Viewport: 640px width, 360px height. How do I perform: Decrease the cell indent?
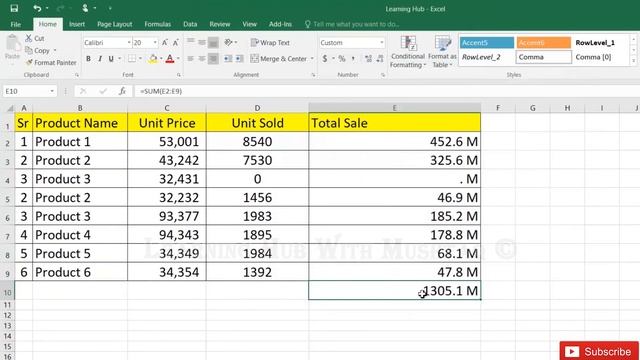(x=228, y=58)
